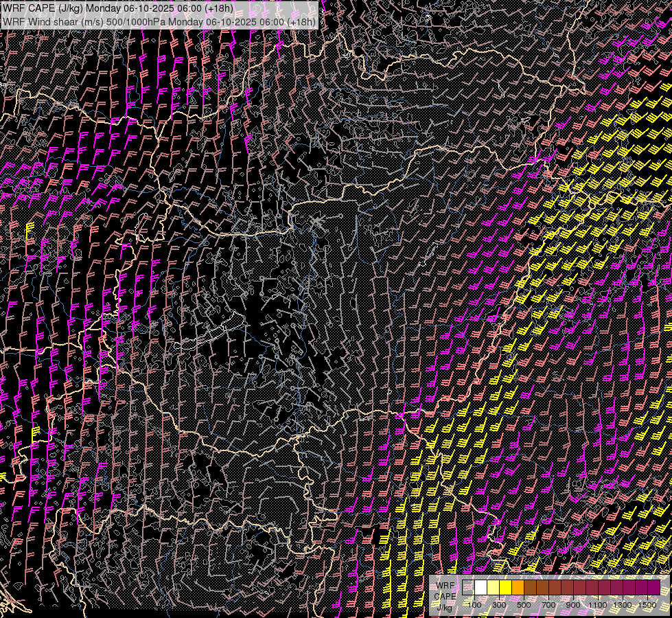Click the rightmost purple swatch in the legend

pyautogui.click(x=653, y=588)
